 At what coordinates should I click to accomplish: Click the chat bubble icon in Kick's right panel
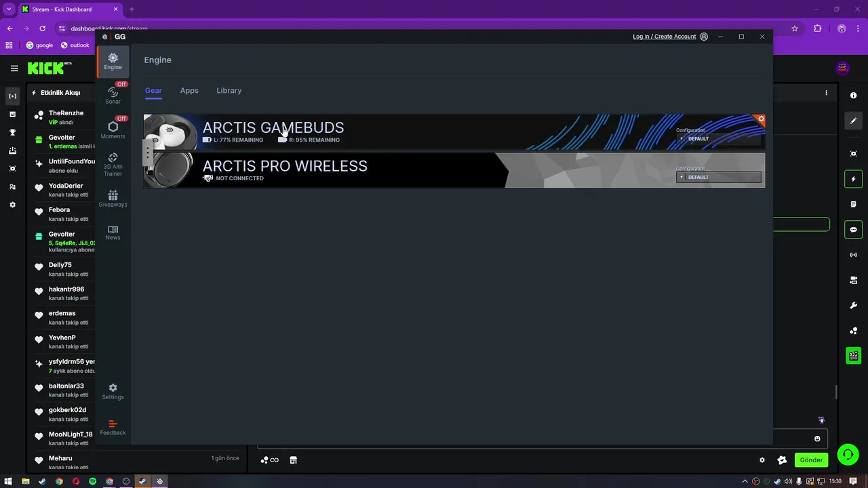(854, 230)
